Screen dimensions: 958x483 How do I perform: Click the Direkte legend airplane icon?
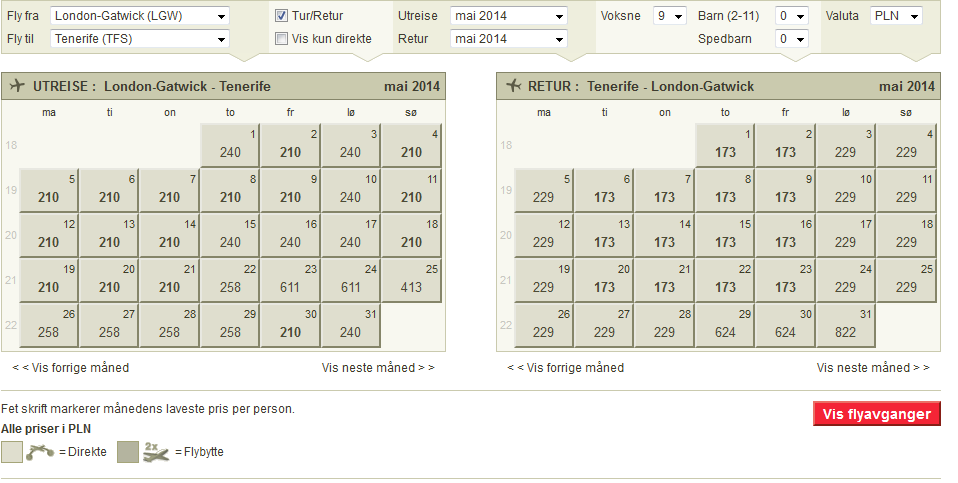41,452
